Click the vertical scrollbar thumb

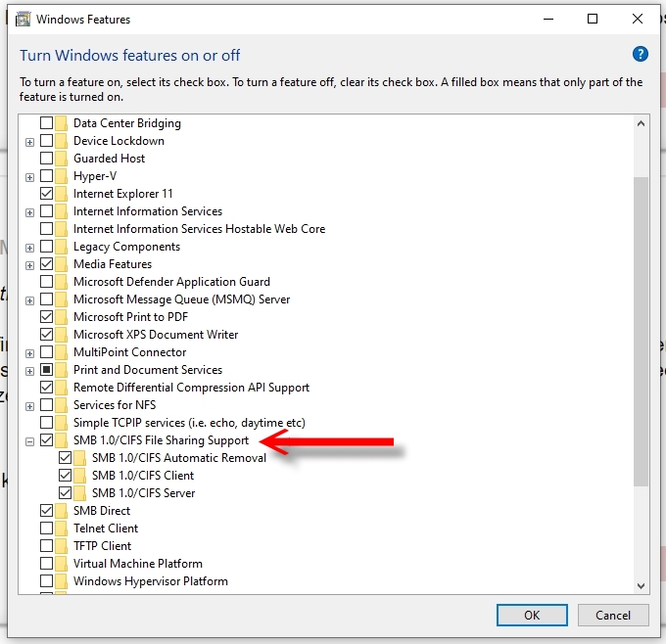(641, 332)
